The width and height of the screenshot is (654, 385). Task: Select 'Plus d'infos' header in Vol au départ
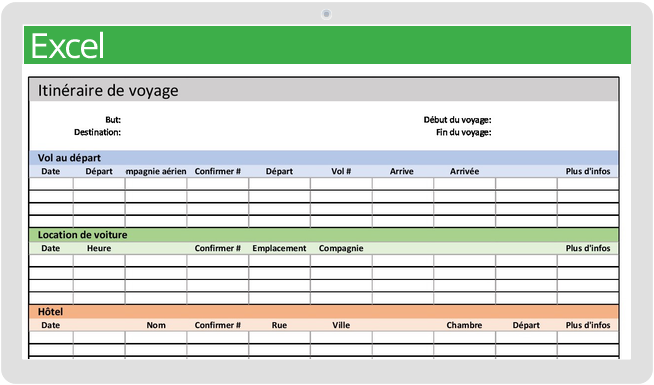588,171
